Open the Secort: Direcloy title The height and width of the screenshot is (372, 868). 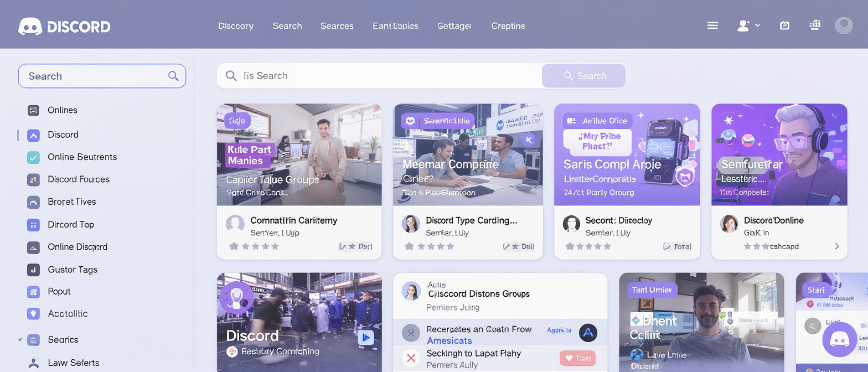(x=619, y=220)
